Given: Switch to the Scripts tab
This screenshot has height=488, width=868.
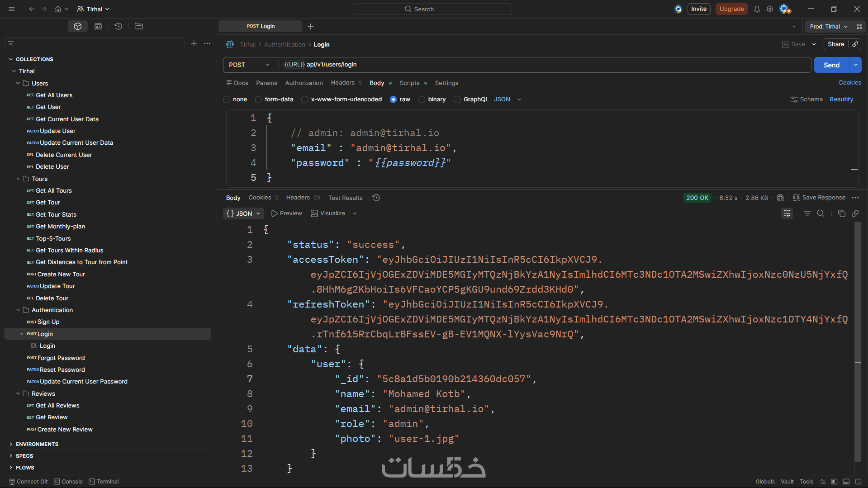Looking at the screenshot, I should [x=413, y=83].
